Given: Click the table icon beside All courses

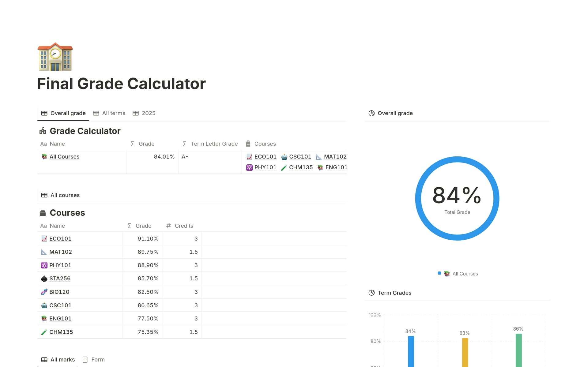Looking at the screenshot, I should (44, 195).
